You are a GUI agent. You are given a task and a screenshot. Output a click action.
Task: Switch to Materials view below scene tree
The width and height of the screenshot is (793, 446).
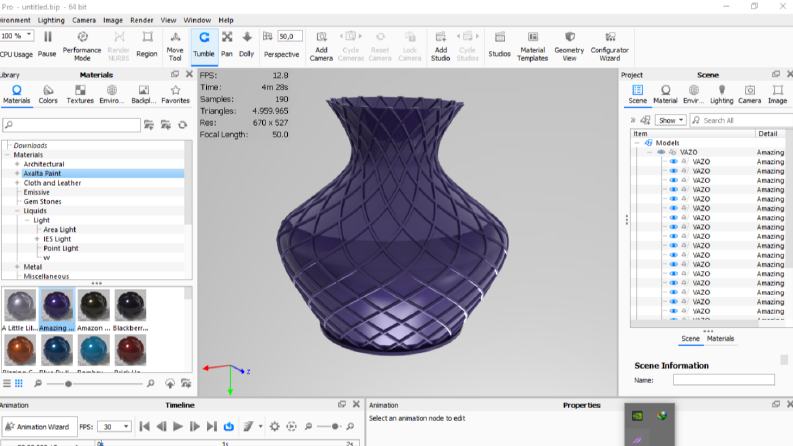click(x=720, y=339)
